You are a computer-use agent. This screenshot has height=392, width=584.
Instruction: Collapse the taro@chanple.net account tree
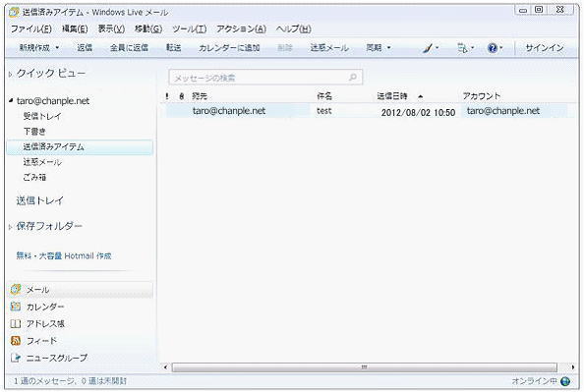tap(11, 100)
